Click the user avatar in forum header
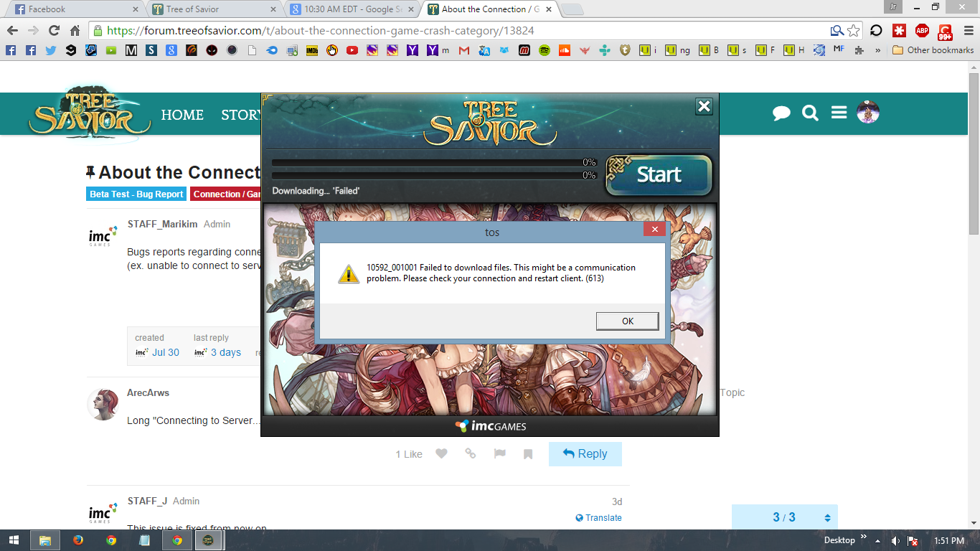980x551 pixels. (x=868, y=113)
